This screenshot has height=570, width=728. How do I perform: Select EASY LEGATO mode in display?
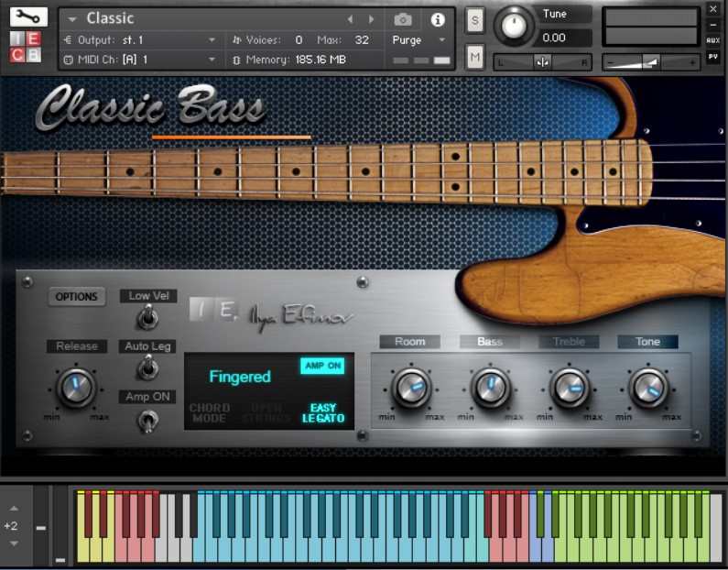point(323,412)
